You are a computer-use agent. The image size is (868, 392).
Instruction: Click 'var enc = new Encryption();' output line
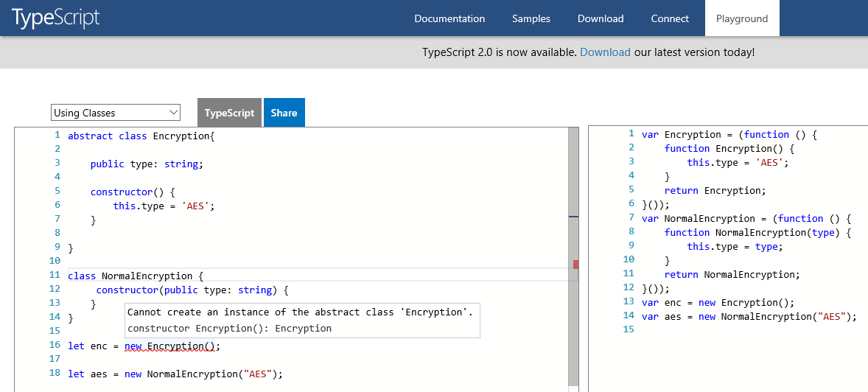point(718,302)
